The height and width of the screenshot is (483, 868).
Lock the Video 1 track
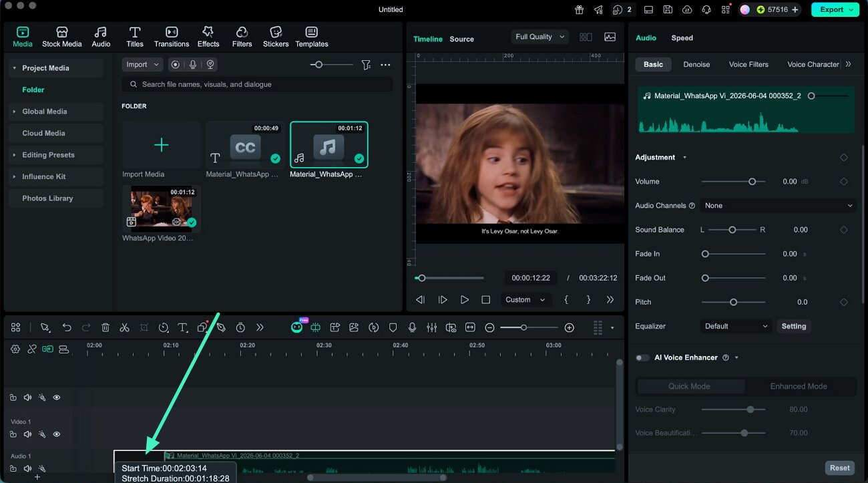[x=13, y=434]
